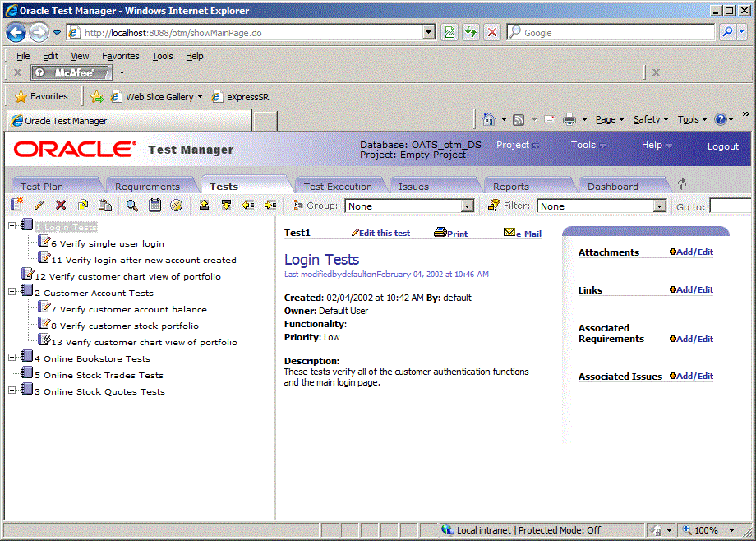Click the pencil Edit toolbar icon
756x541 pixels.
pyautogui.click(x=39, y=205)
